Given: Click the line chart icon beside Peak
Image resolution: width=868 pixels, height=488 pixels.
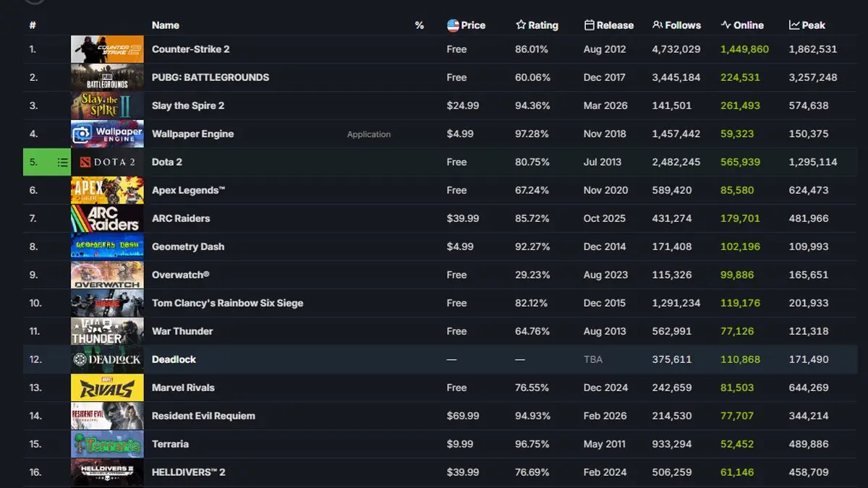Looking at the screenshot, I should [x=794, y=25].
